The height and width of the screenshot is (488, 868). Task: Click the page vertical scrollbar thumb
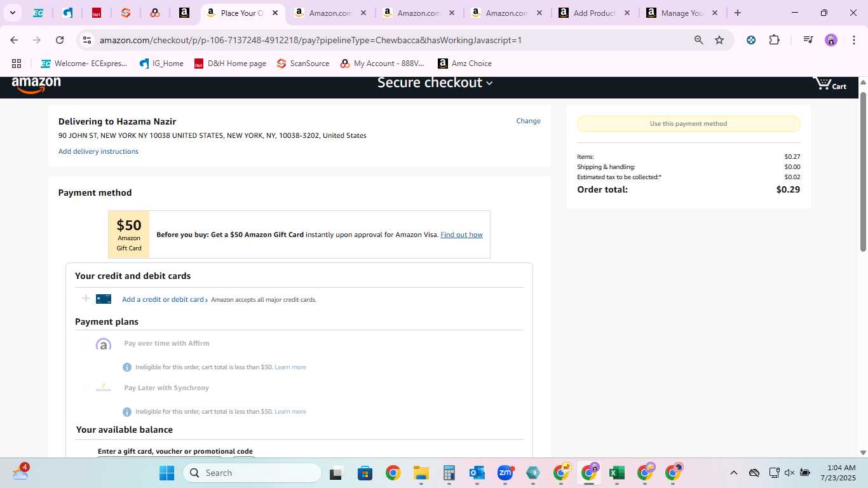pyautogui.click(x=863, y=172)
